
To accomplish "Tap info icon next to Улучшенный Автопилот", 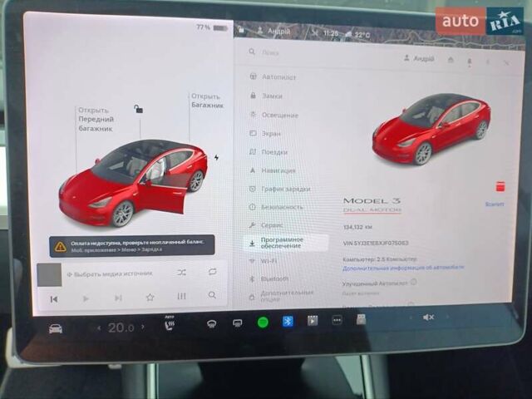I will click(413, 282).
